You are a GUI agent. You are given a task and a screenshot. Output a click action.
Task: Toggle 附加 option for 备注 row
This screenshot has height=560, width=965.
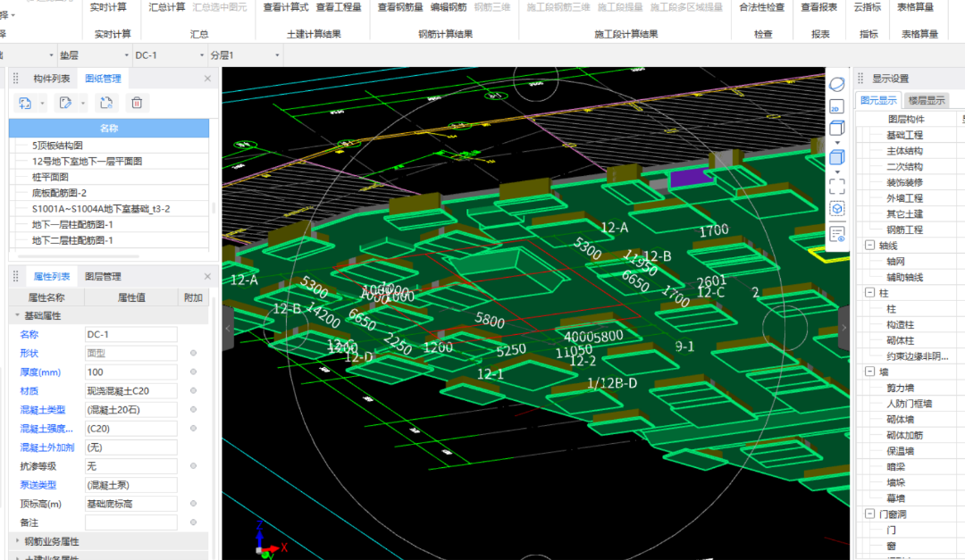point(193,522)
